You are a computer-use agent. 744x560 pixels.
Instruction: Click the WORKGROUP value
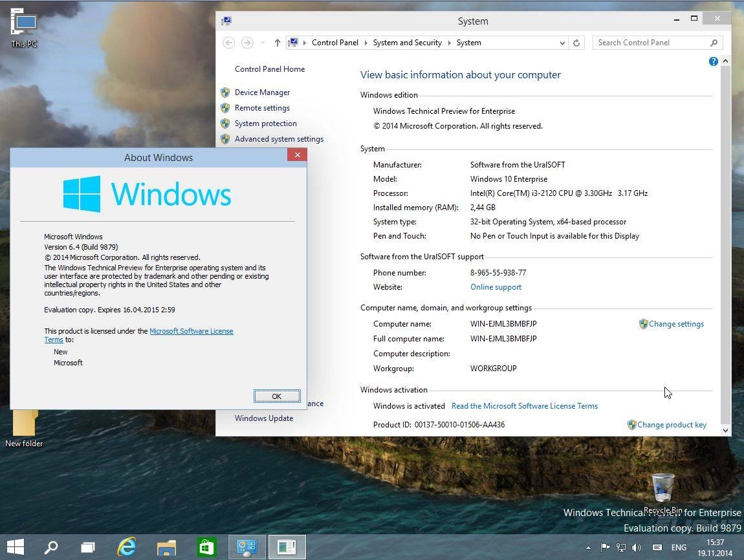[x=494, y=369]
